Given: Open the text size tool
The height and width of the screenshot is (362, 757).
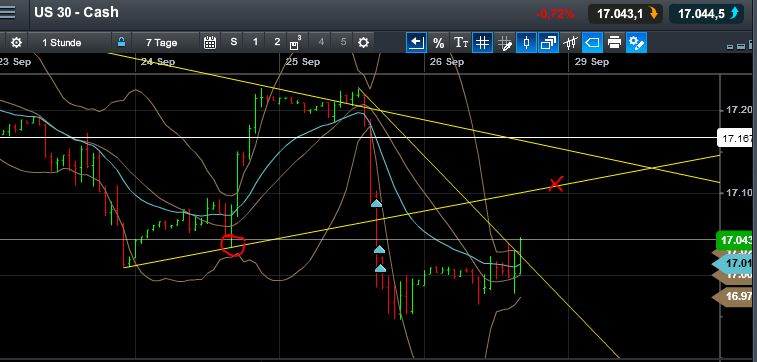Looking at the screenshot, I should pos(461,43).
